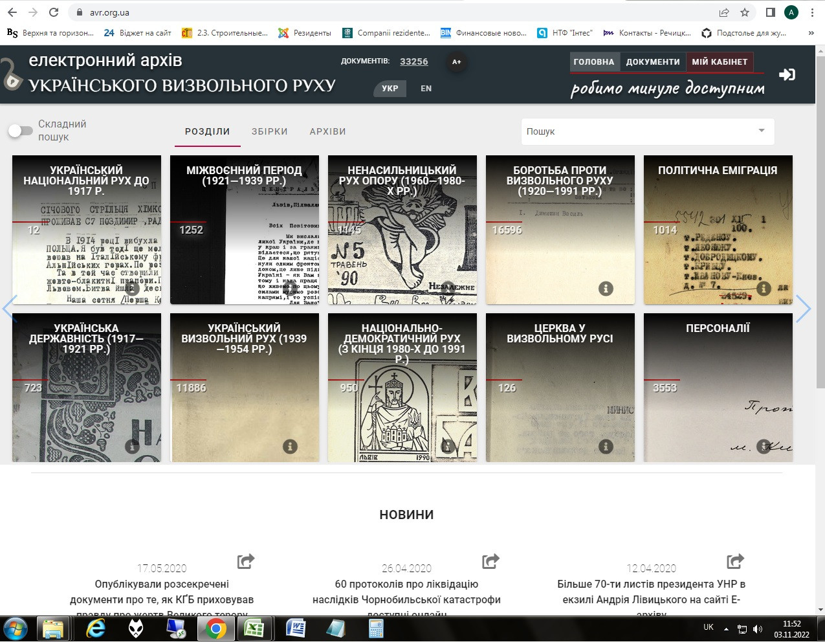The image size is (825, 644).
Task: Open Excel from taskbar
Action: click(x=254, y=629)
